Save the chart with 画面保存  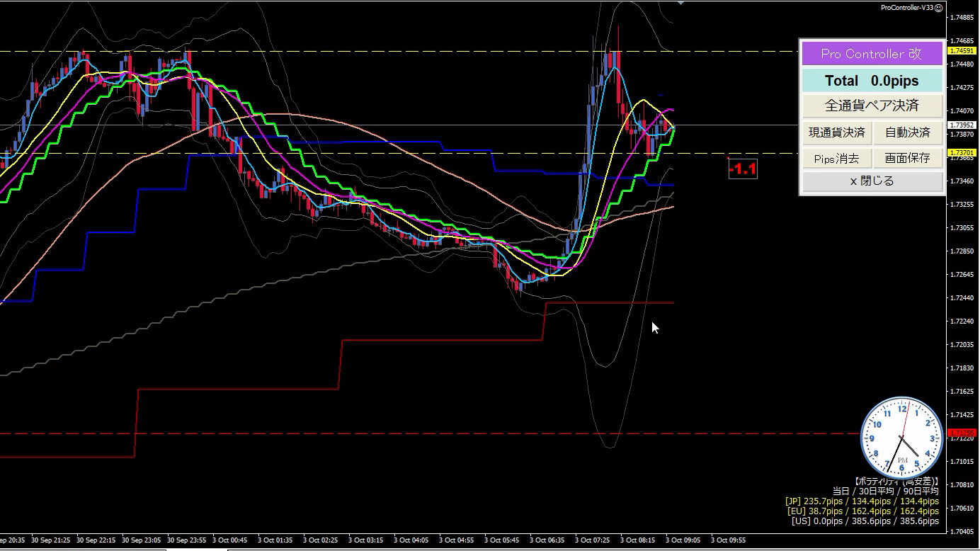pyautogui.click(x=908, y=158)
